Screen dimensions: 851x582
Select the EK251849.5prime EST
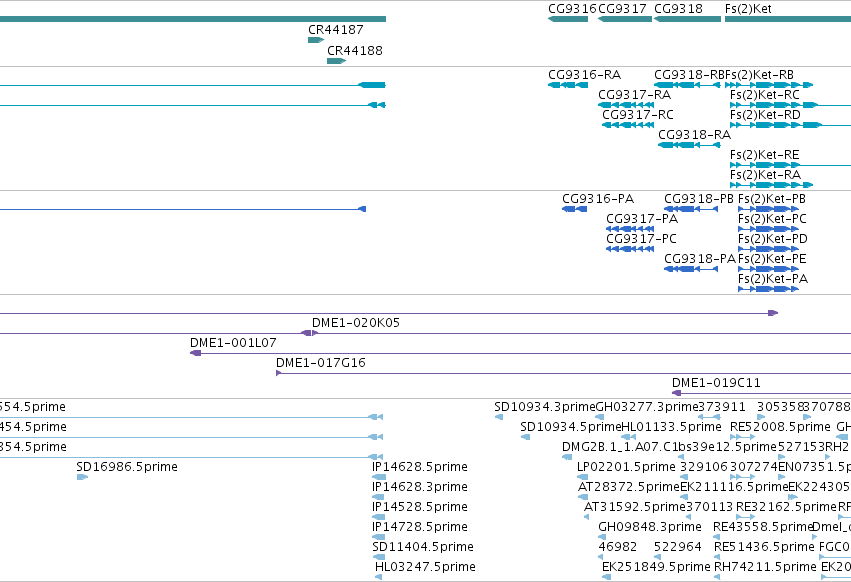click(606, 577)
